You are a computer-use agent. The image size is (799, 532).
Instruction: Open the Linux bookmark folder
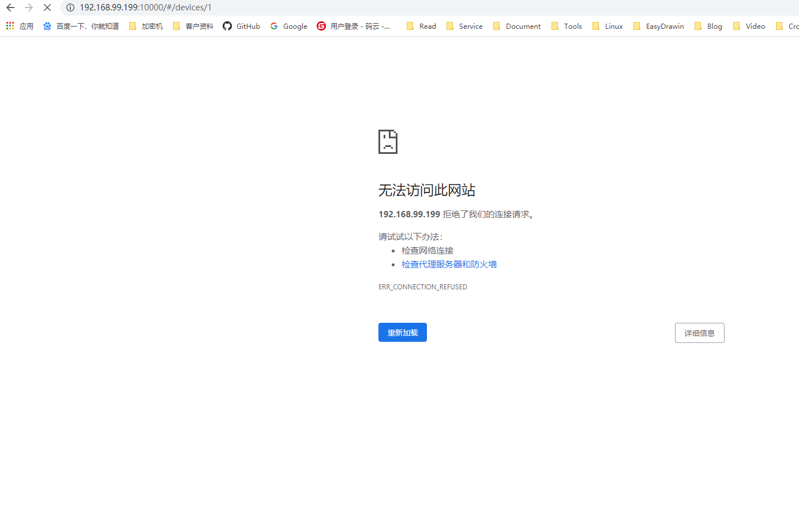tap(607, 26)
